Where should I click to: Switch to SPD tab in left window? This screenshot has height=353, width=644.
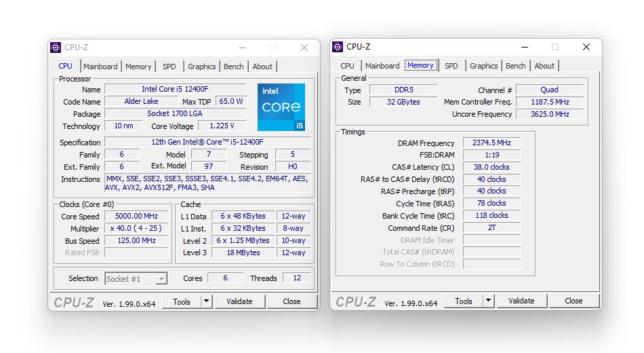pos(169,67)
